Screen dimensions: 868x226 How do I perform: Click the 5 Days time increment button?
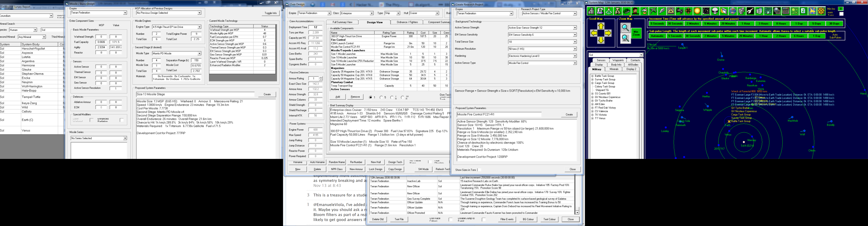[816, 24]
